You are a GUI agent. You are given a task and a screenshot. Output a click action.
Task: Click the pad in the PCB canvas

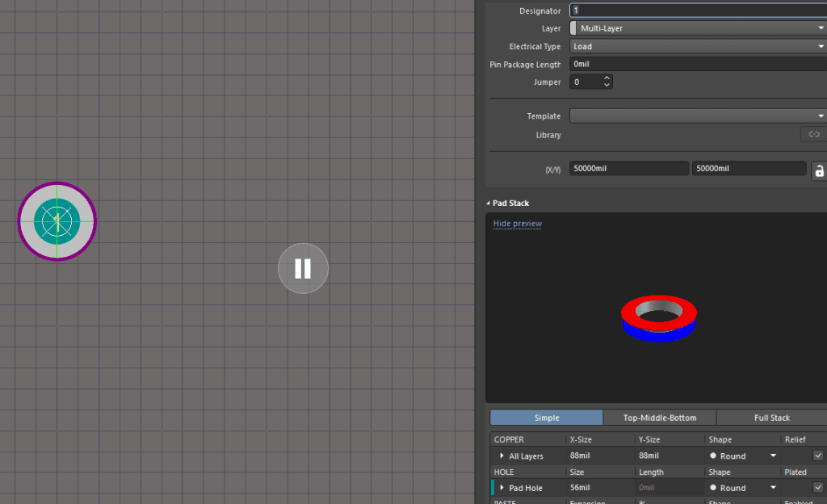point(57,220)
